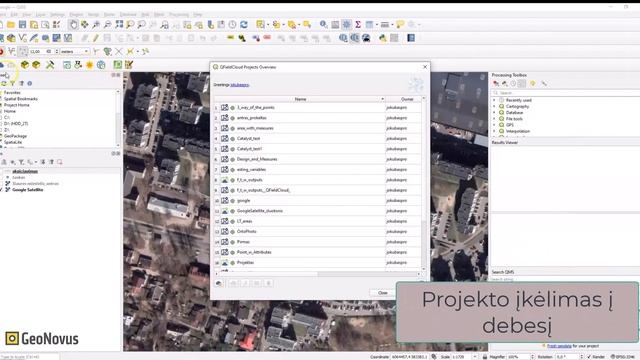Open Layer Styling panel from Layers toolbar
The image size is (640, 360).
coord(4,162)
